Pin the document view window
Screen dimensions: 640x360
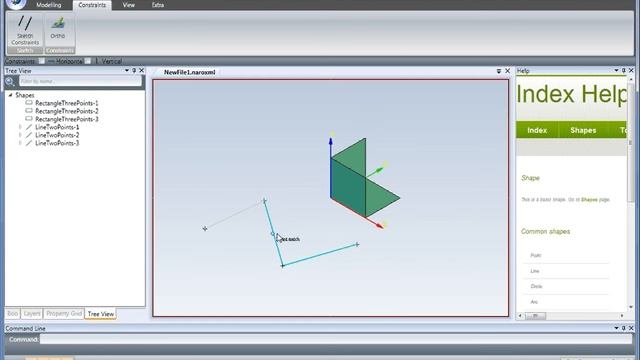[x=498, y=71]
